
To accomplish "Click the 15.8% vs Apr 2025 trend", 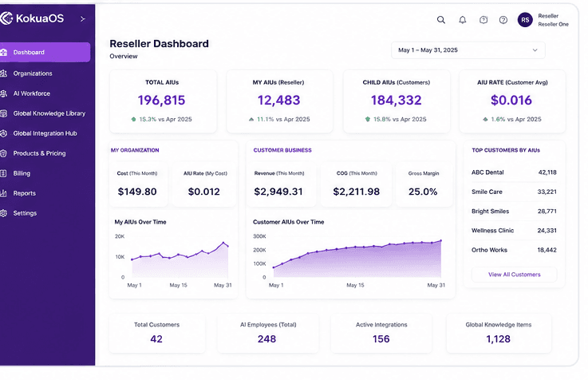I will (396, 119).
